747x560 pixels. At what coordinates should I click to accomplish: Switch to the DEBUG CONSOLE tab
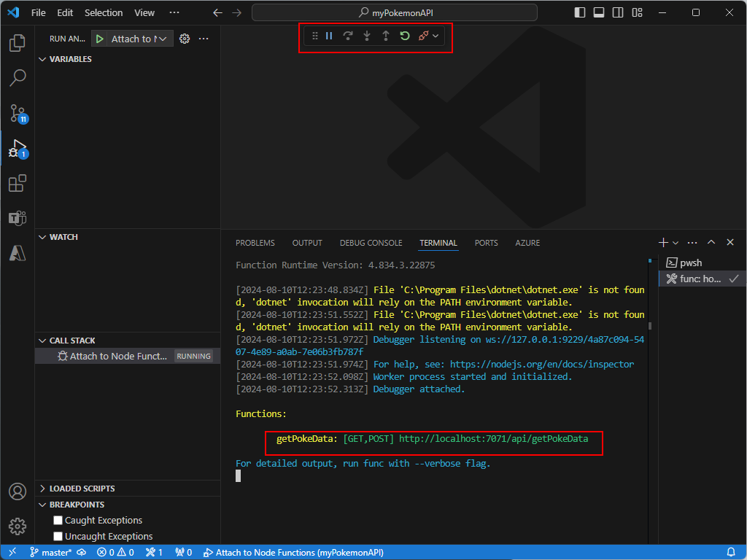click(371, 243)
